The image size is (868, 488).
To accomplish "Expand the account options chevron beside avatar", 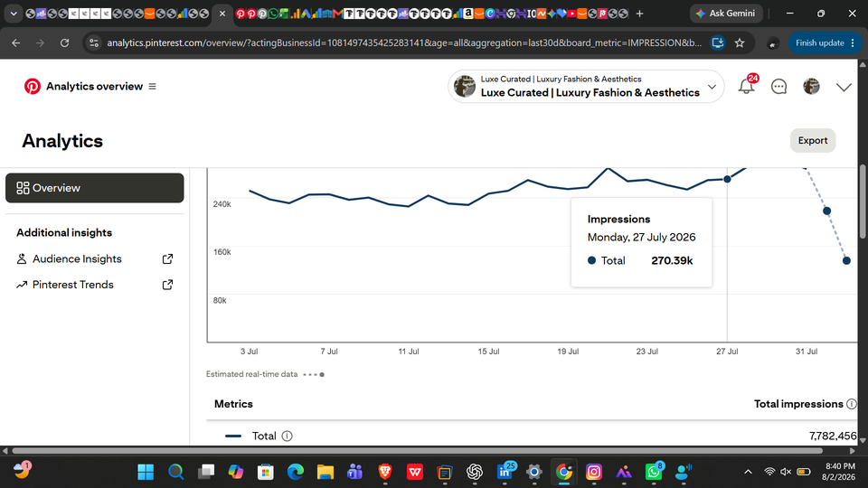I will click(844, 87).
